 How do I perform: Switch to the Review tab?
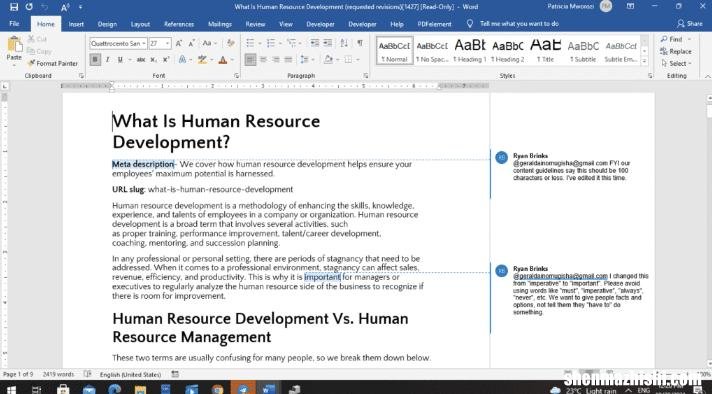point(255,24)
